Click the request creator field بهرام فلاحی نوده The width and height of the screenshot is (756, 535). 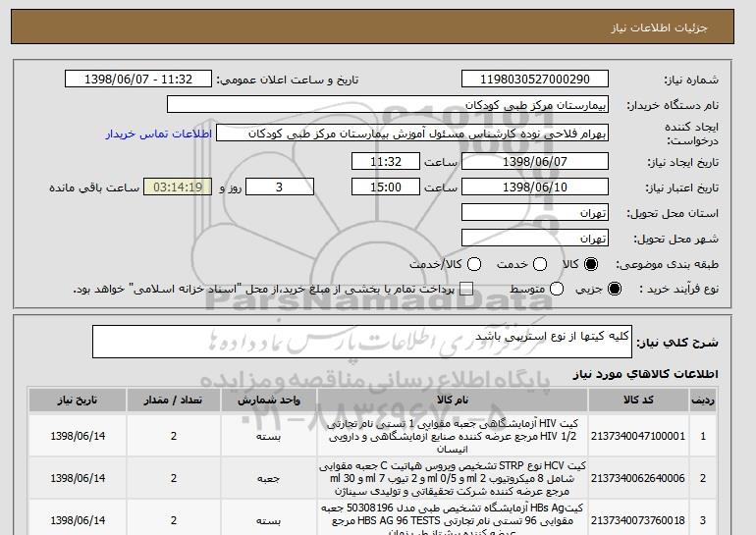(x=412, y=134)
